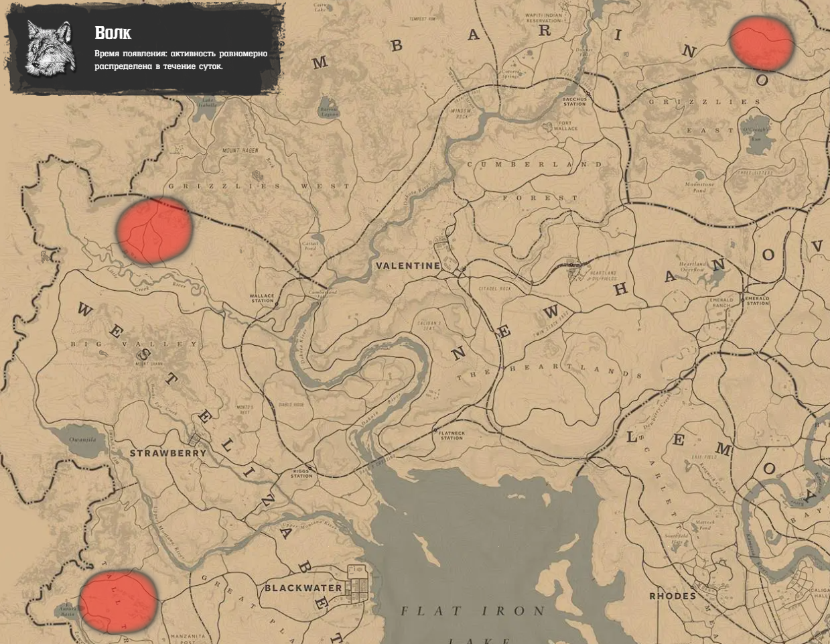Click the Owanjila lake label

[x=82, y=440]
